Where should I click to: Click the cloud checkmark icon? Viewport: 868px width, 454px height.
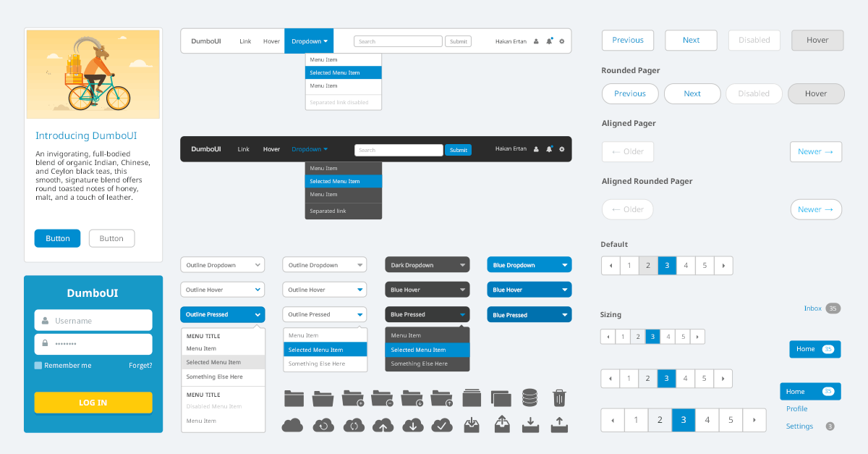[x=442, y=425]
